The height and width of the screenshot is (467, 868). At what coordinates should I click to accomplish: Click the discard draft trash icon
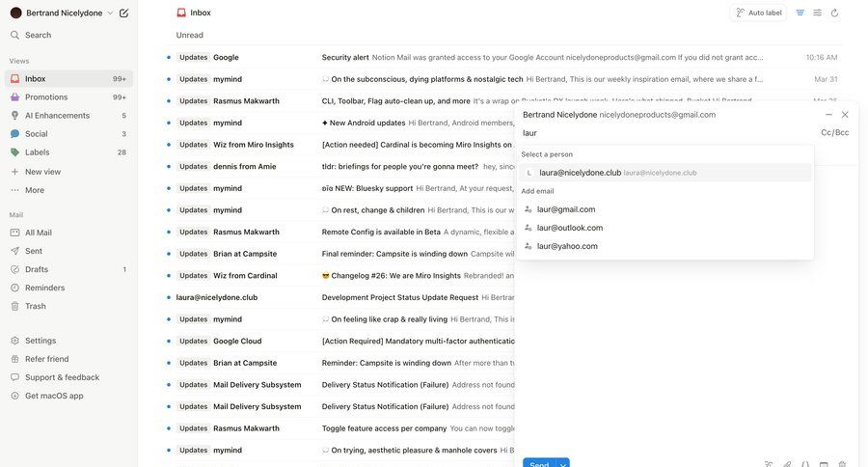(842, 464)
